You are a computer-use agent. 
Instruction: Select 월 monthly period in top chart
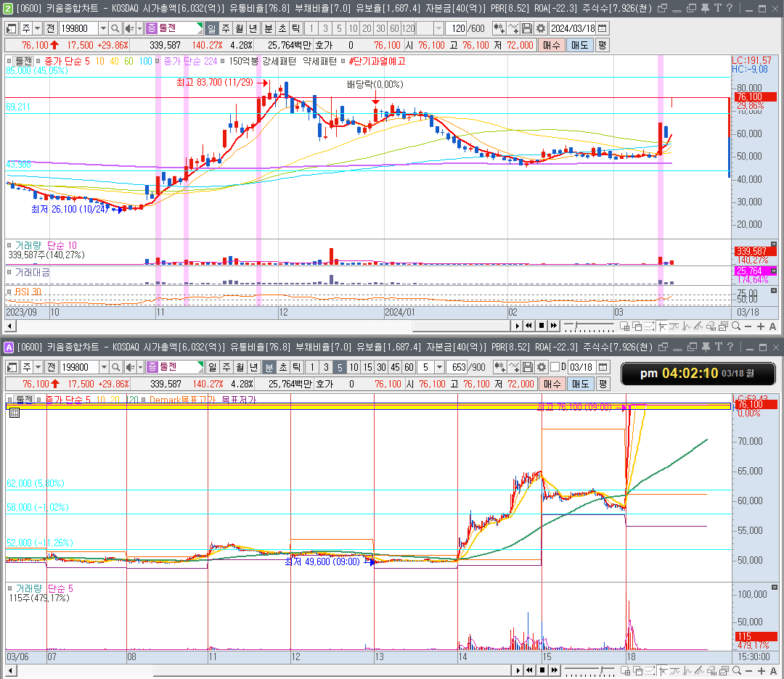[x=240, y=28]
